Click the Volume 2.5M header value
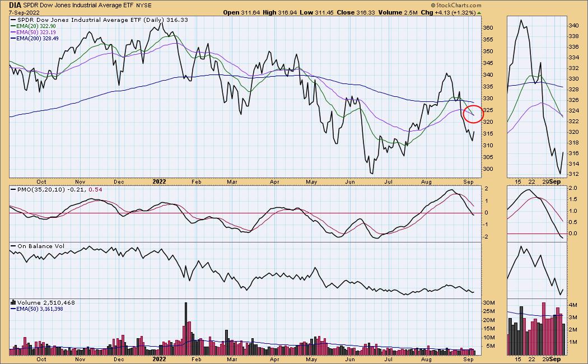Viewport: 588px width, 364px height. [398, 12]
